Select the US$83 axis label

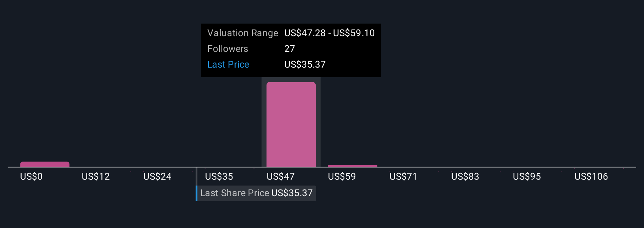tap(465, 177)
